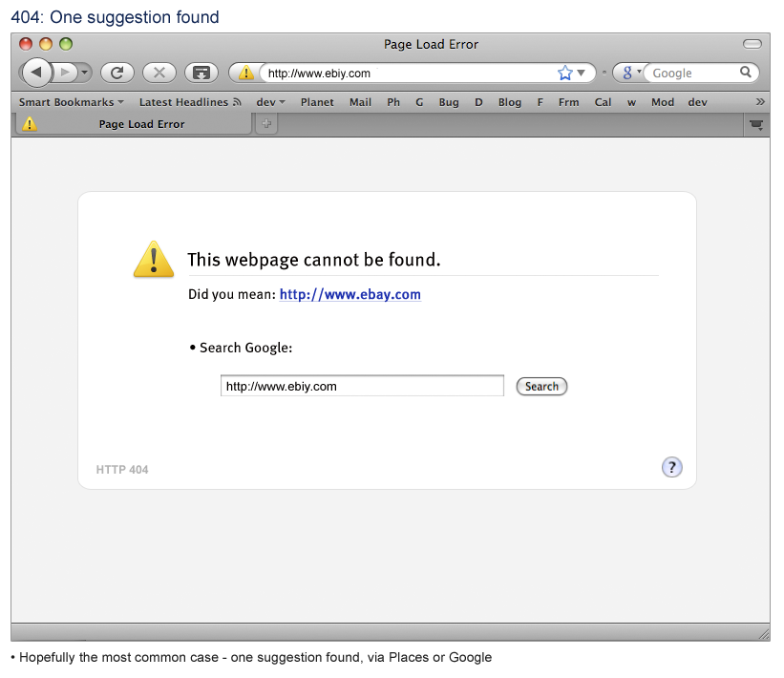Click the Google search field in toolbar
784x678 pixels.
point(694,74)
